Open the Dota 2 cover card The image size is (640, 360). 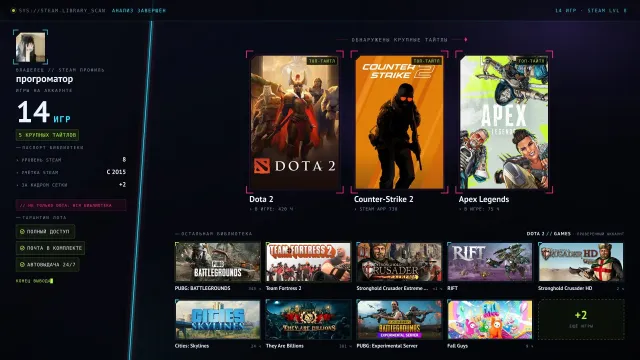[295, 122]
